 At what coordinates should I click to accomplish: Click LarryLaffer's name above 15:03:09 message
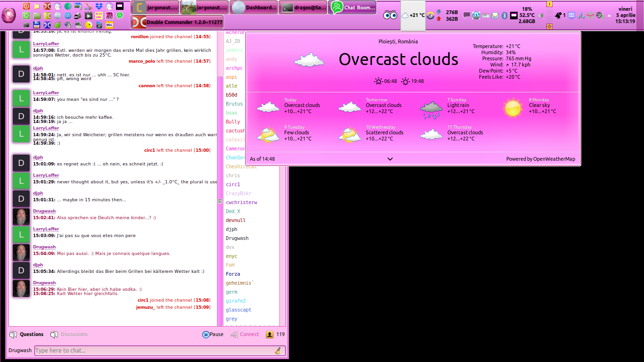pos(46,229)
